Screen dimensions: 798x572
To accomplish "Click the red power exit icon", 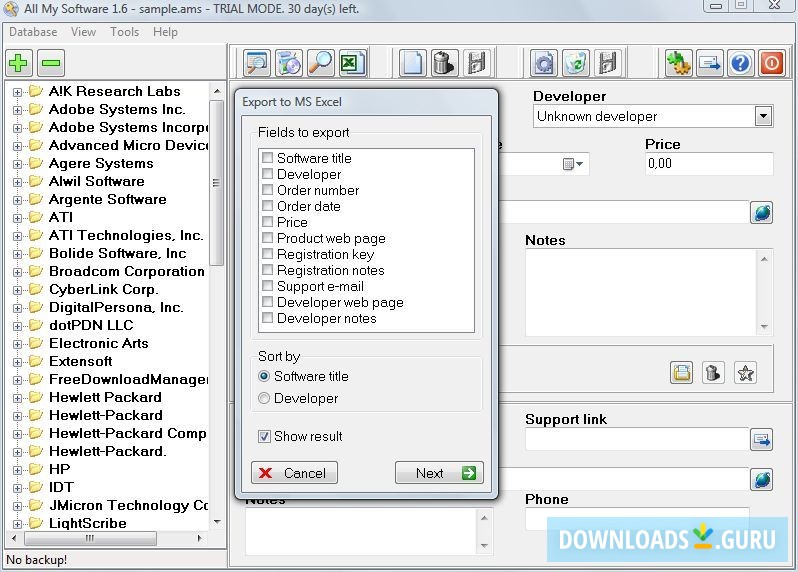I will coord(772,63).
